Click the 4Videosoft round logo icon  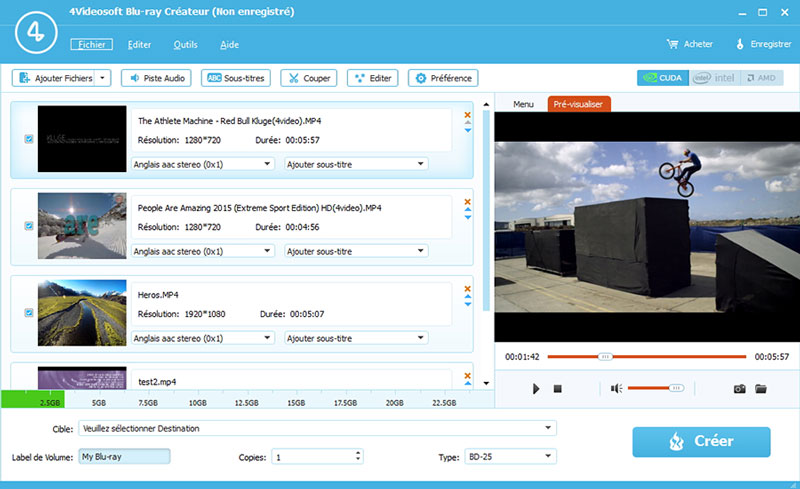(x=36, y=33)
